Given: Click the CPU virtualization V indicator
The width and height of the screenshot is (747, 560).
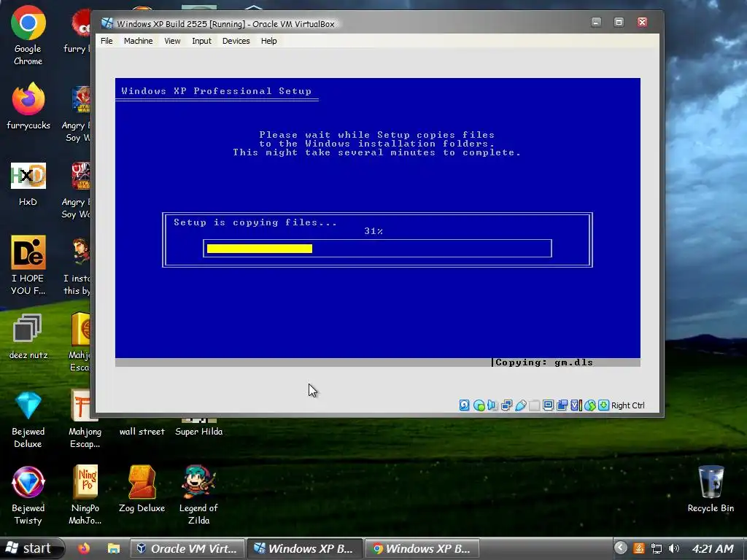Looking at the screenshot, I should click(576, 405).
